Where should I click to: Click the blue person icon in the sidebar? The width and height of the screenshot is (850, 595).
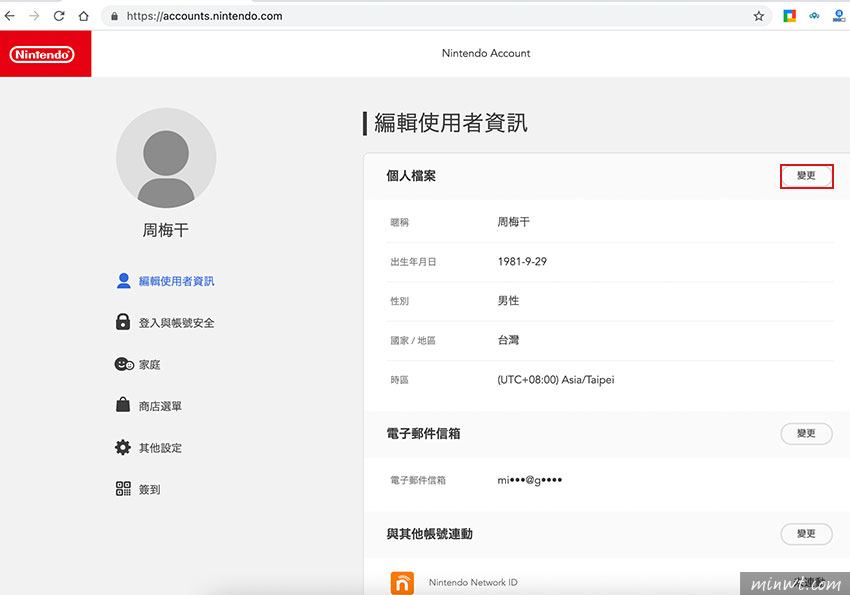coord(124,281)
